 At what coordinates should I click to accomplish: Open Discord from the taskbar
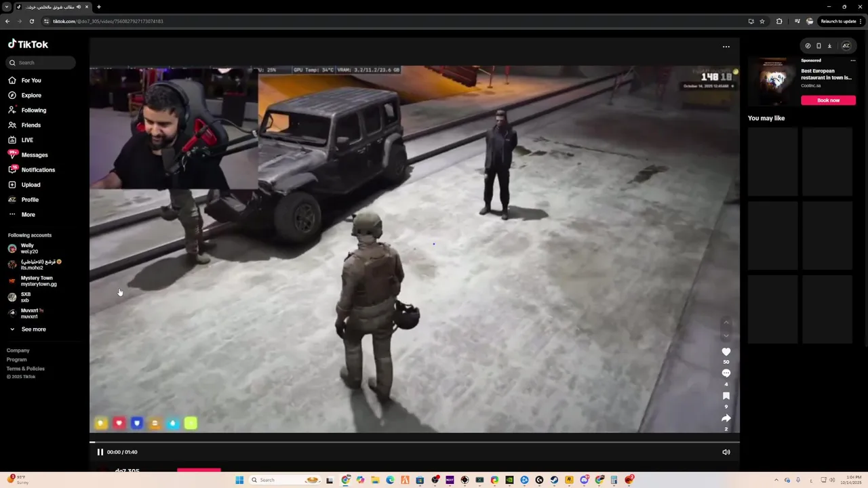coord(584,480)
